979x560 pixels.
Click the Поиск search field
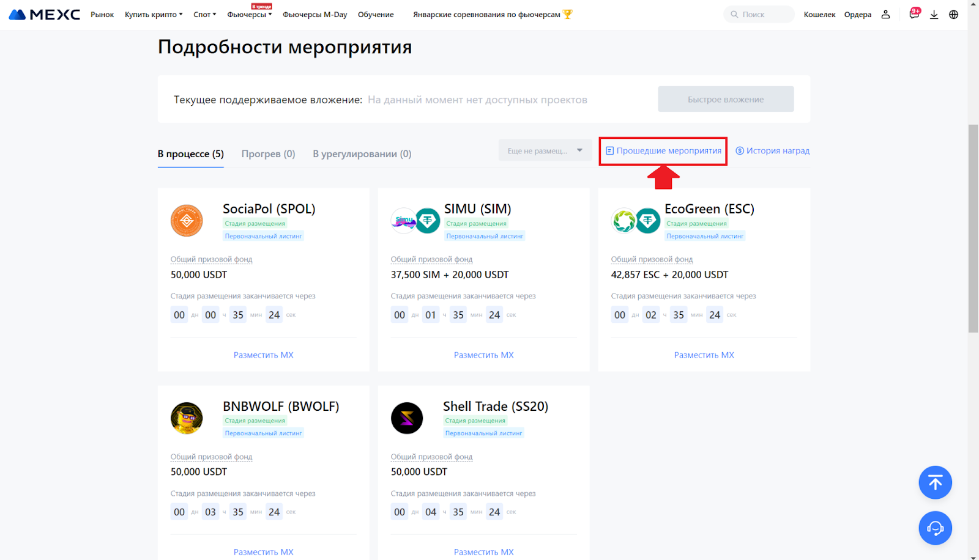(x=759, y=15)
